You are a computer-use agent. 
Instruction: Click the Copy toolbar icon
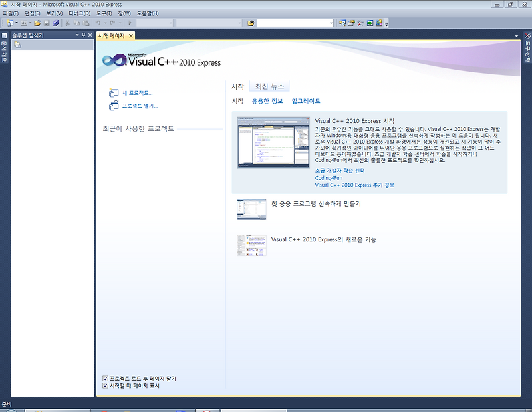click(x=76, y=23)
